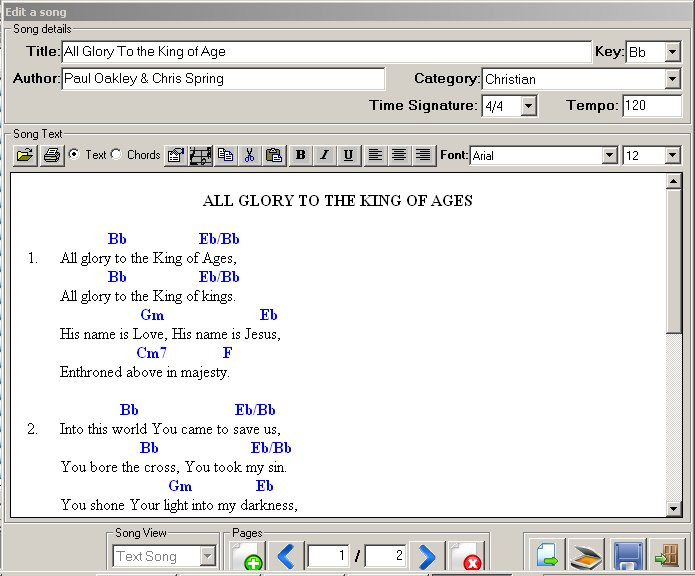Click the music notation icon in toolbar

point(201,156)
